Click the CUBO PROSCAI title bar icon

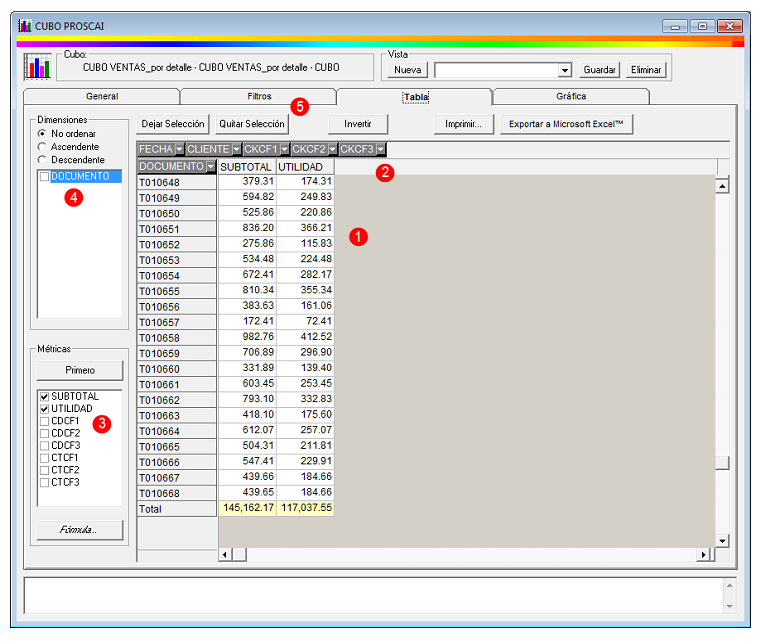(24, 26)
